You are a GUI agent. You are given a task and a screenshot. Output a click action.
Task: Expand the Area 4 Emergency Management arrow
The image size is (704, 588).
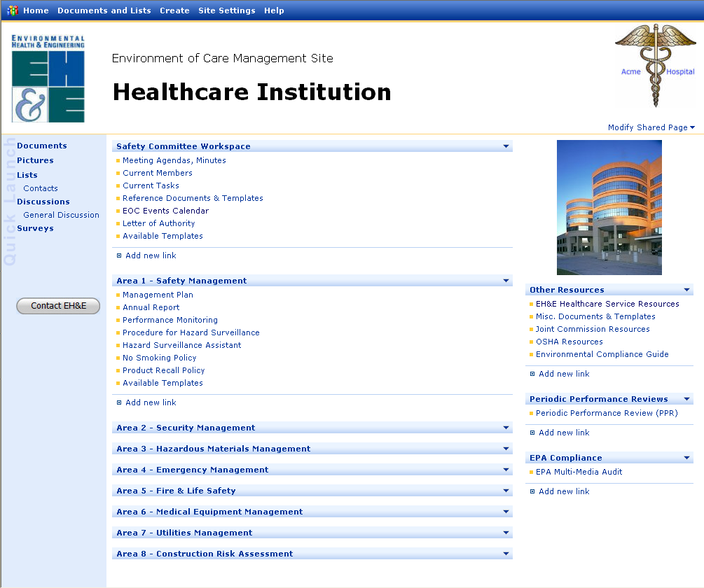[506, 470]
